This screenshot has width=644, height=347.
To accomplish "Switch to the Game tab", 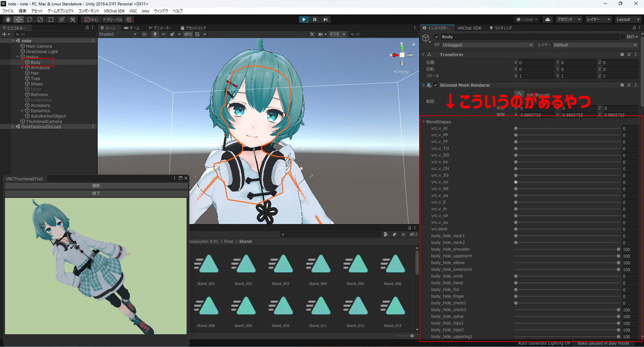I will point(131,27).
